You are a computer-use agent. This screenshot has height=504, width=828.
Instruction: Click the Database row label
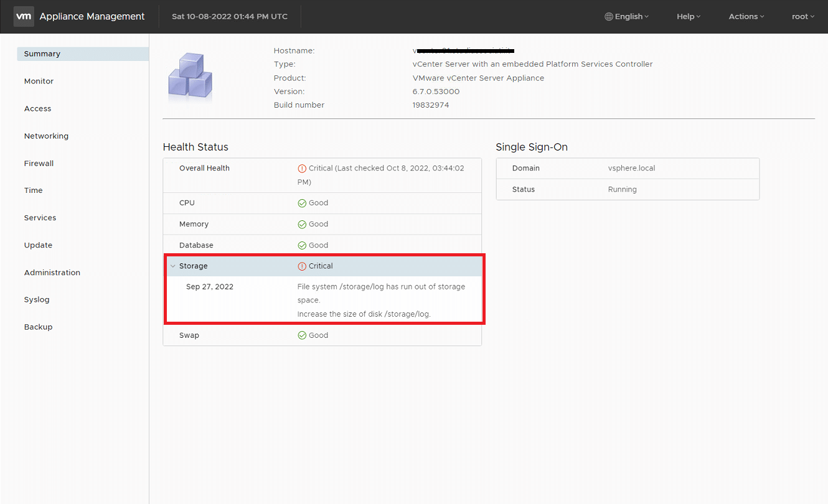(x=196, y=246)
